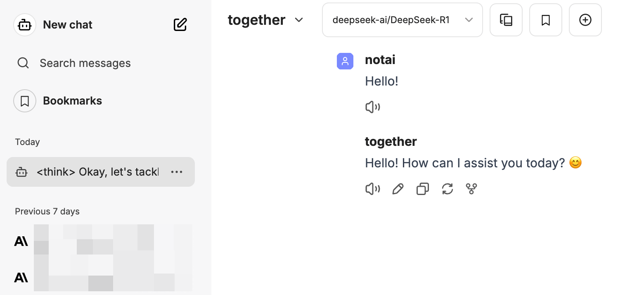Screen dimensions: 644x295
Task: Click the circled plus icon in header
Action: coord(585,20)
